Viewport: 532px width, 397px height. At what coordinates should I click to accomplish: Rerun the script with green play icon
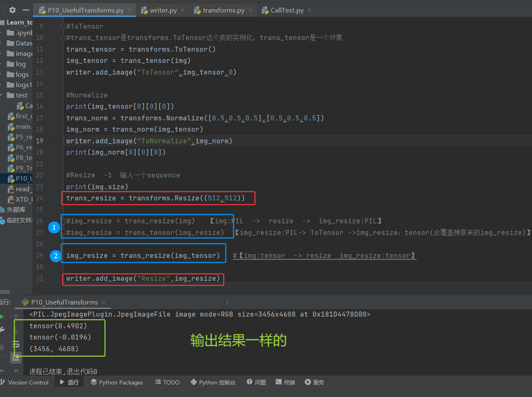2,317
